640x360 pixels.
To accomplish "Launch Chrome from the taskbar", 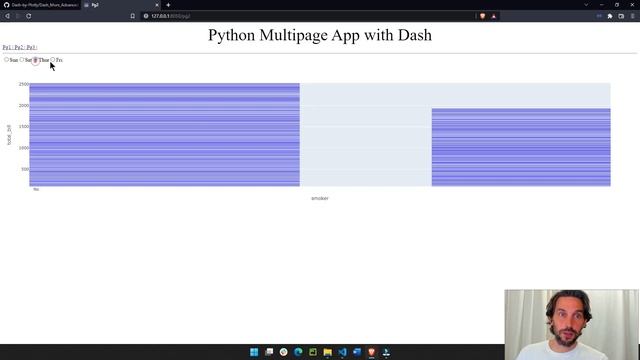I will coord(284,352).
